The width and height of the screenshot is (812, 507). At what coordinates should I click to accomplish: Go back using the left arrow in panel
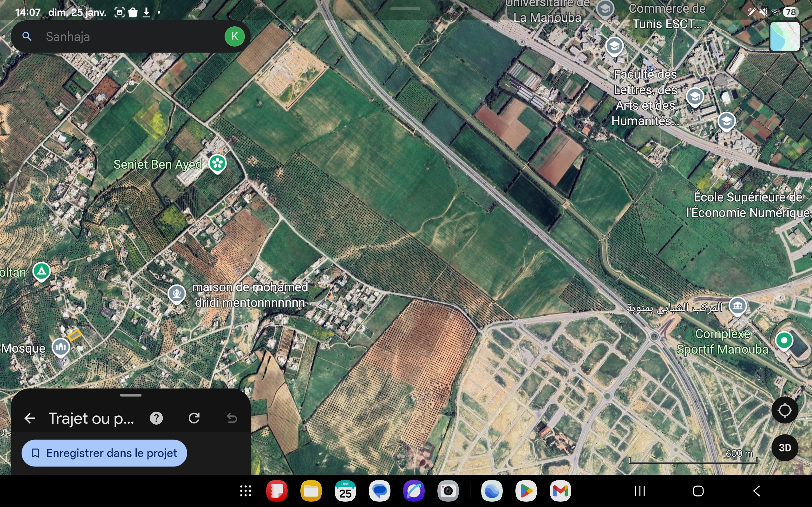[30, 418]
